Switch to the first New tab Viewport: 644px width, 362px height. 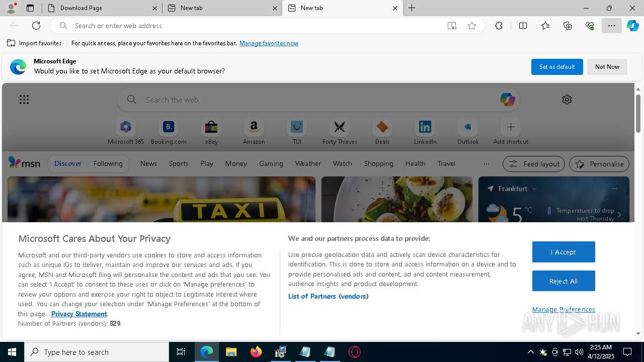(x=221, y=8)
